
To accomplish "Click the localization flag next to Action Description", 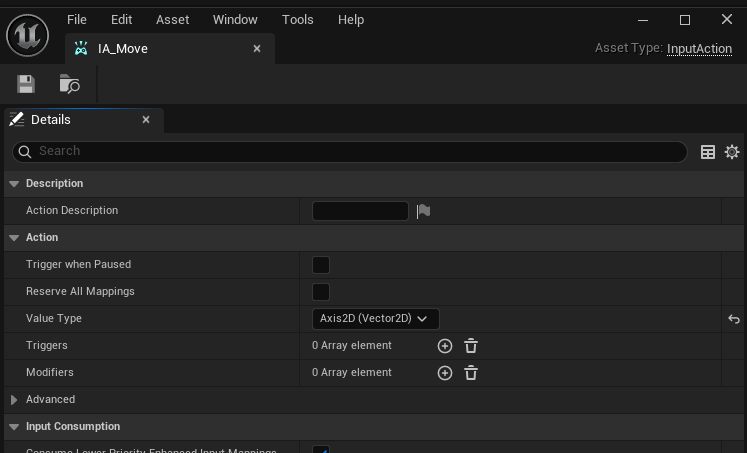I will pos(423,211).
